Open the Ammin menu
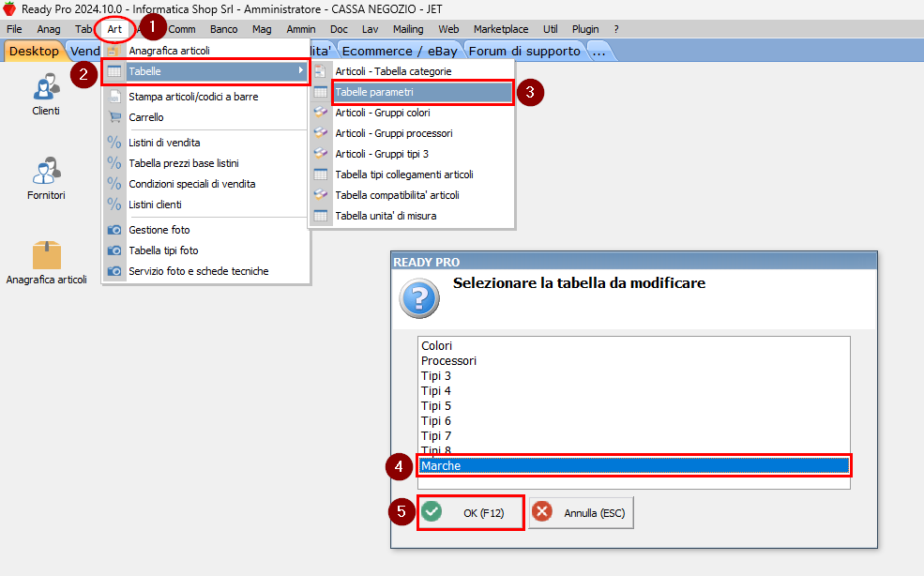This screenshot has height=576, width=924. pos(301,29)
